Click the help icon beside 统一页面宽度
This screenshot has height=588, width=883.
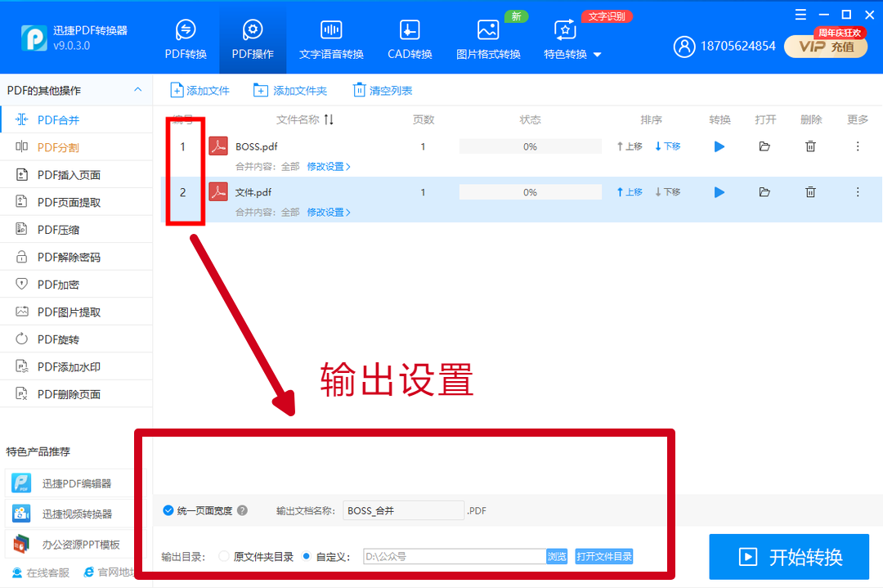(242, 510)
